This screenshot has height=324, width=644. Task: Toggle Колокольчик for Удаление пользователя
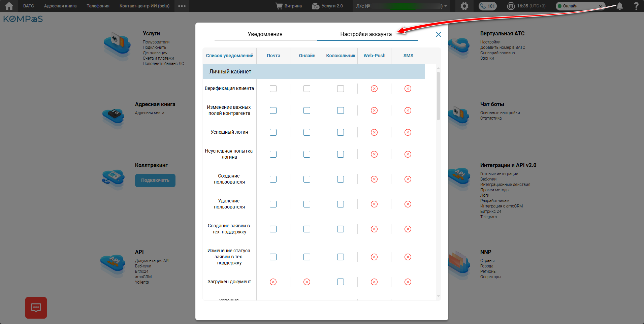point(341,204)
